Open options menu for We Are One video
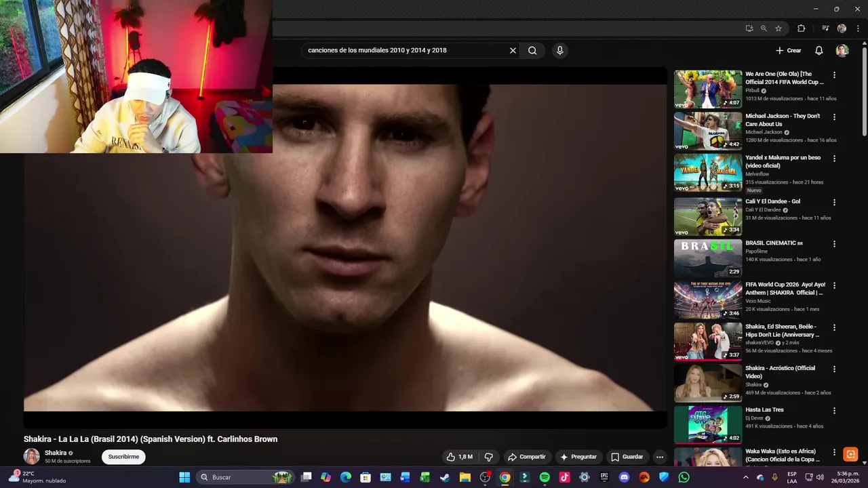Screen dimensions: 868x488 coord(834,75)
